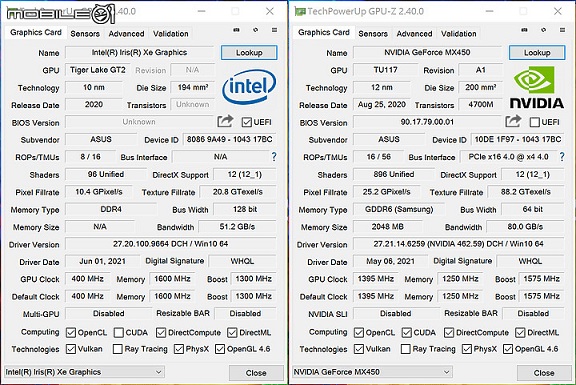Image resolution: width=576 pixels, height=385 pixels.
Task: Select Graphics Card tab in Intel window
Action: coord(36,32)
